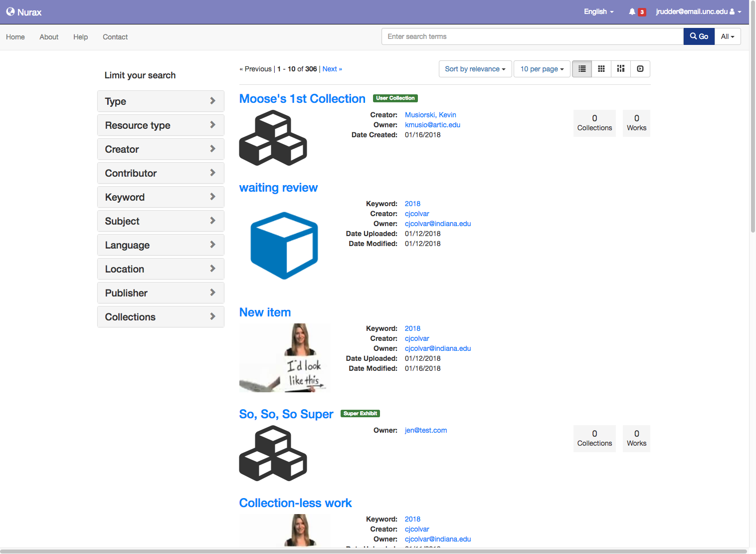This screenshot has height=554, width=756.
Task: Open the Contact page
Action: click(115, 37)
